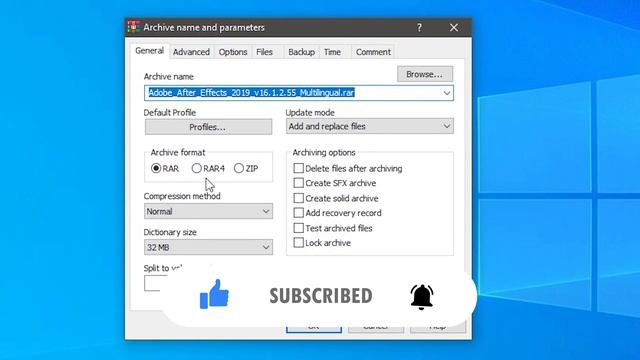Click the WinRAR icon in the title bar
This screenshot has height=360, width=640.
tap(133, 27)
